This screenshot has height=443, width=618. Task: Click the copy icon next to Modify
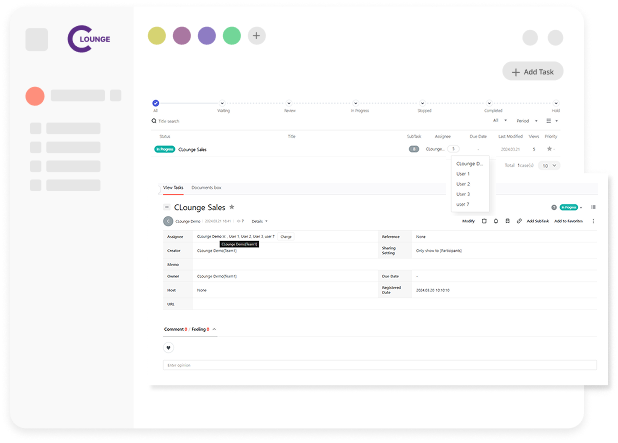484,221
